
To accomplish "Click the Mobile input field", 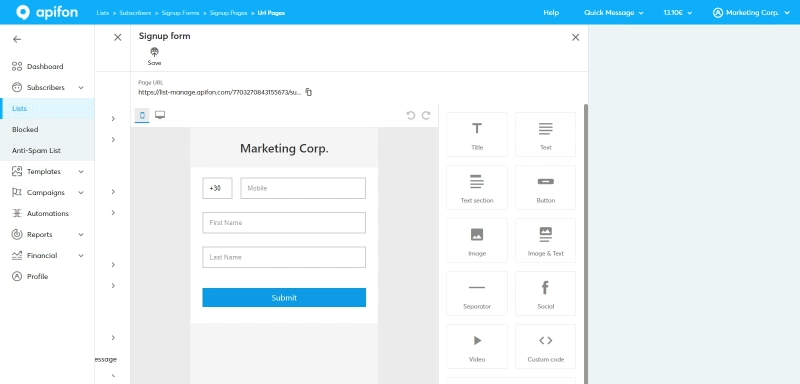I will tap(303, 188).
